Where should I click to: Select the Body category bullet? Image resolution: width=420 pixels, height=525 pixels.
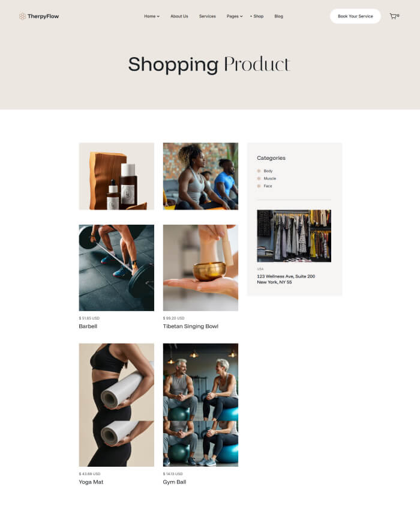click(x=259, y=171)
